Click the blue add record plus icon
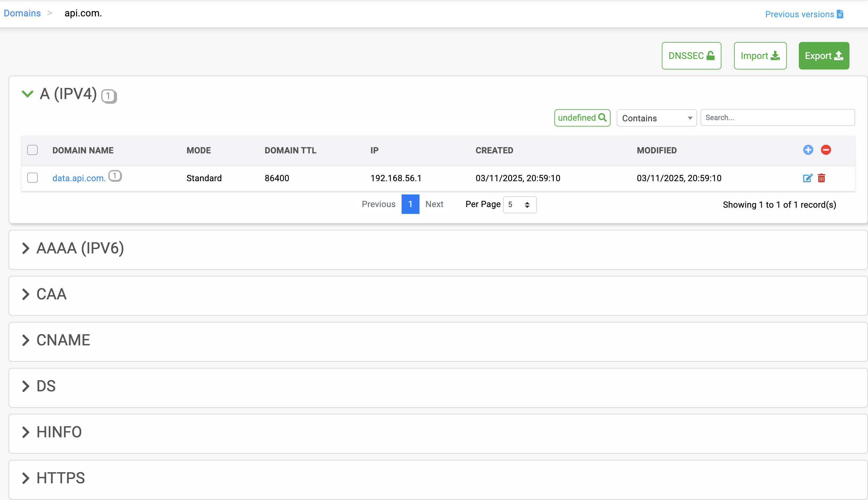868x500 pixels. point(808,150)
